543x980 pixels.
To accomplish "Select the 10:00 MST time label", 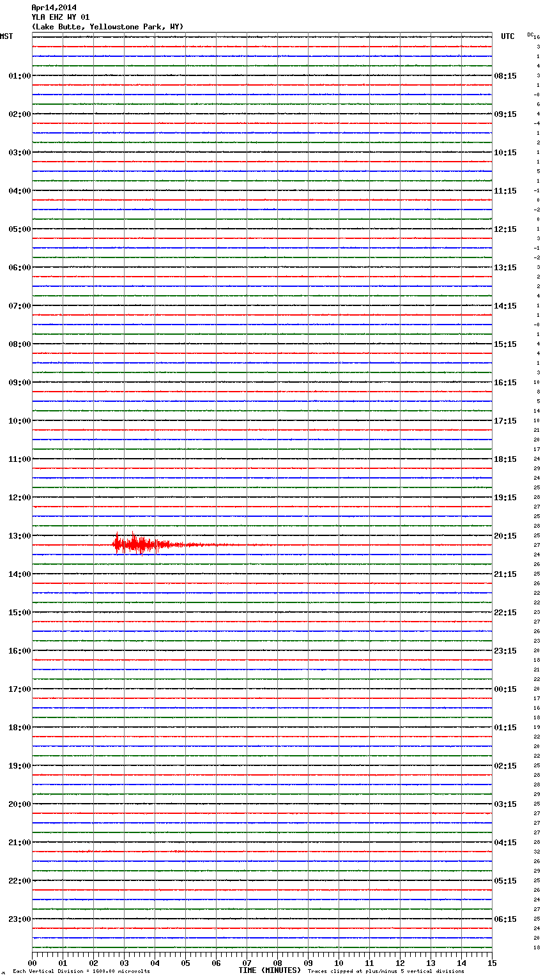I will pos(19,421).
